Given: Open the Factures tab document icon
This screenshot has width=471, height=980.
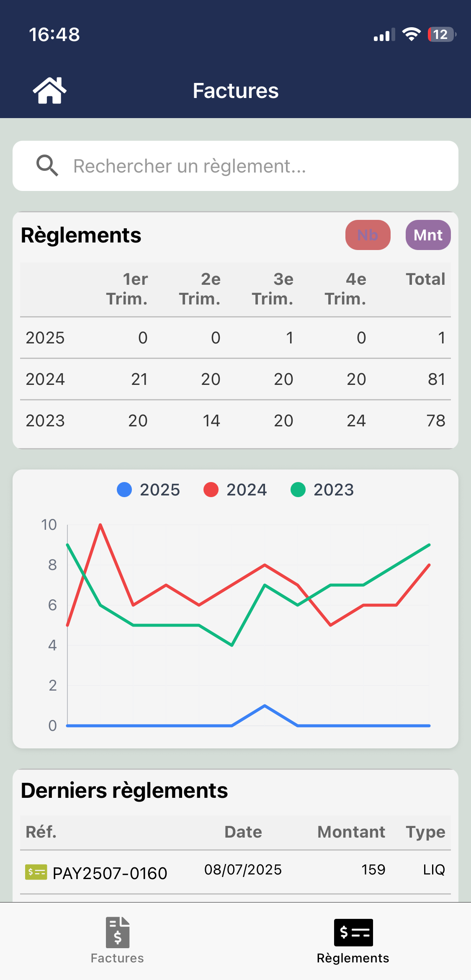Looking at the screenshot, I should pyautogui.click(x=118, y=932).
